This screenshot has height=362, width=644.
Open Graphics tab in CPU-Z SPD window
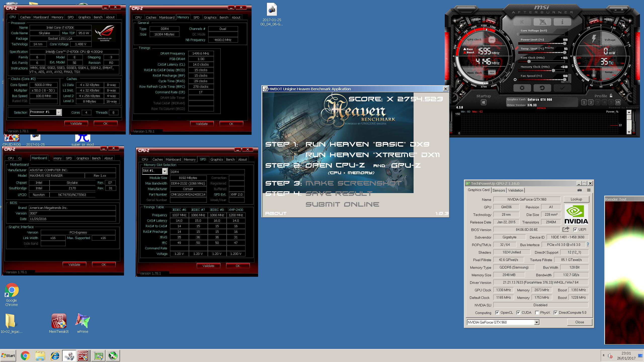(x=217, y=159)
